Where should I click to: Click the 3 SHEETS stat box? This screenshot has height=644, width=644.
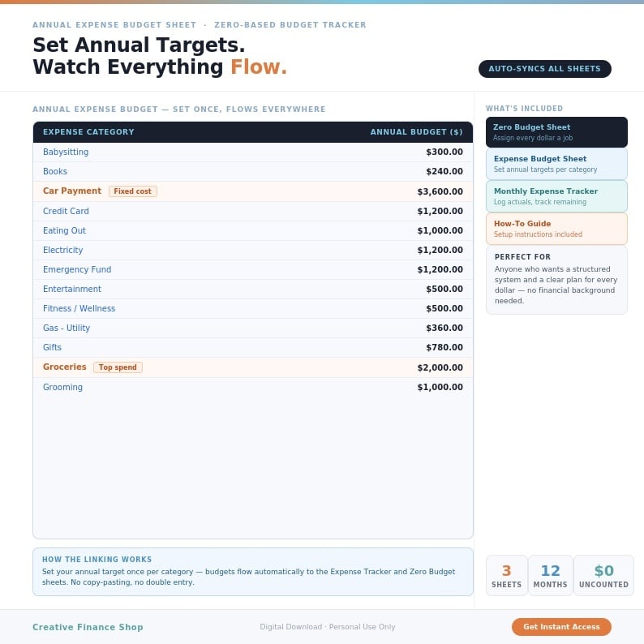506,575
